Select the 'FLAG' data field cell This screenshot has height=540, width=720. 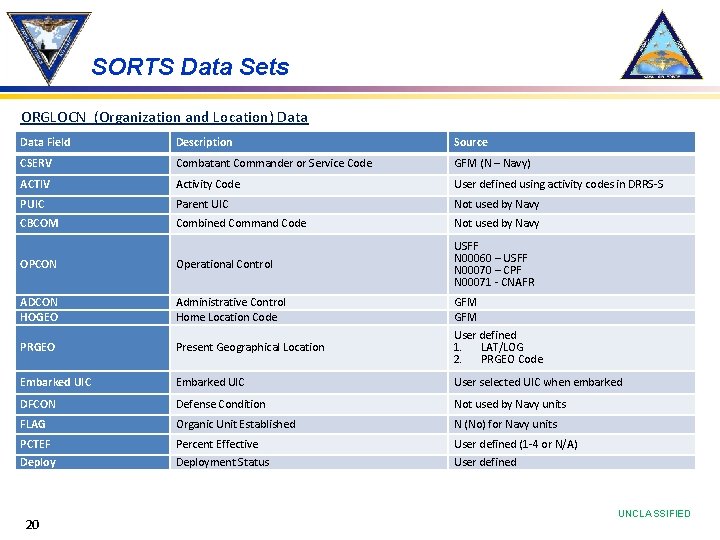[x=92, y=424]
